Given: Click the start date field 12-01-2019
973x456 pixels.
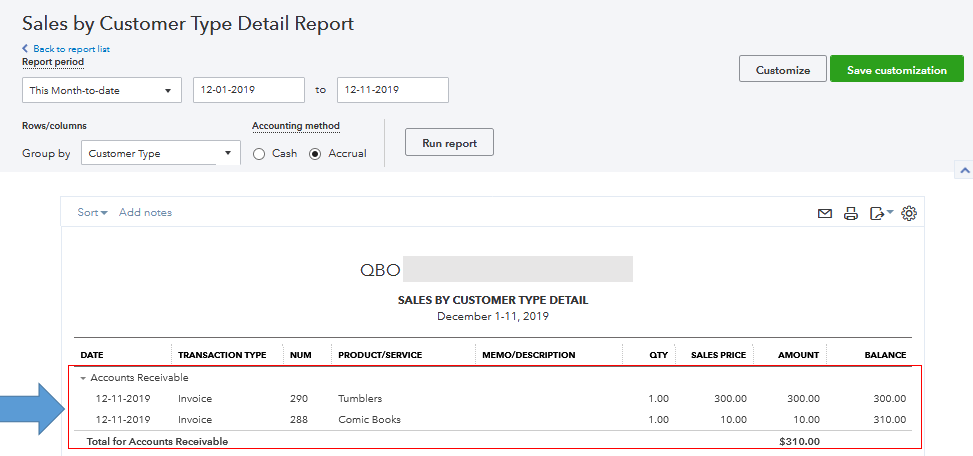Looking at the screenshot, I should (x=249, y=90).
